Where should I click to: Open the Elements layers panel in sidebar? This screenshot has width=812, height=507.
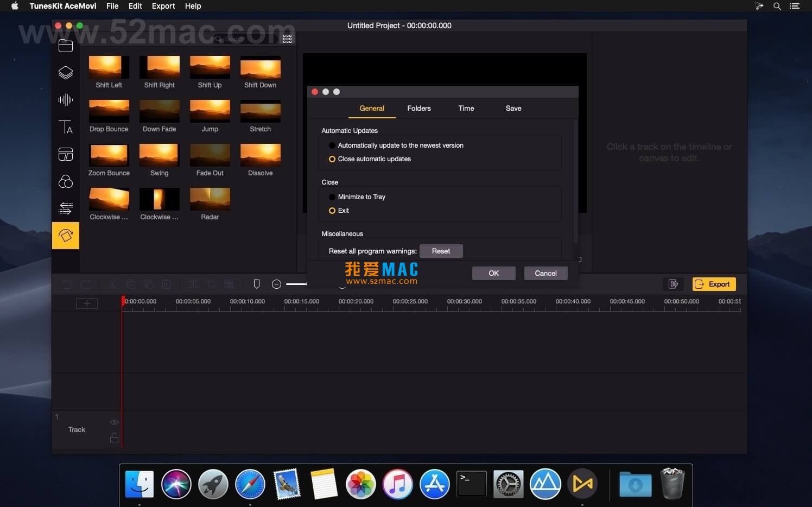66,73
